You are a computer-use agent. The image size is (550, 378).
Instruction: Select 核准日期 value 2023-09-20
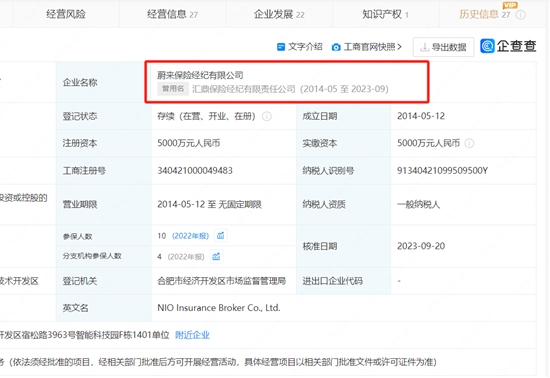tap(421, 246)
